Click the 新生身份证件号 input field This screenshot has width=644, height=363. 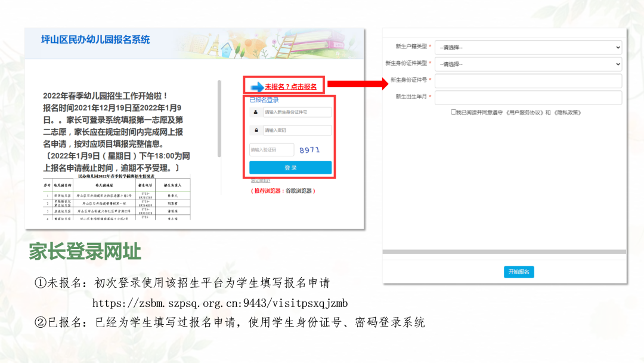coord(528,81)
